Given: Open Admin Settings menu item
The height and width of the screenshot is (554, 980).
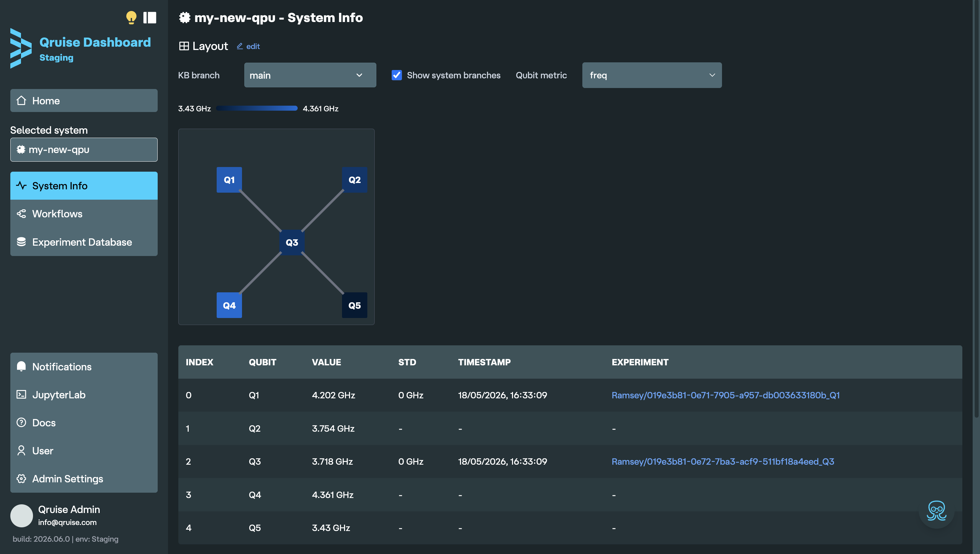Looking at the screenshot, I should (84, 479).
